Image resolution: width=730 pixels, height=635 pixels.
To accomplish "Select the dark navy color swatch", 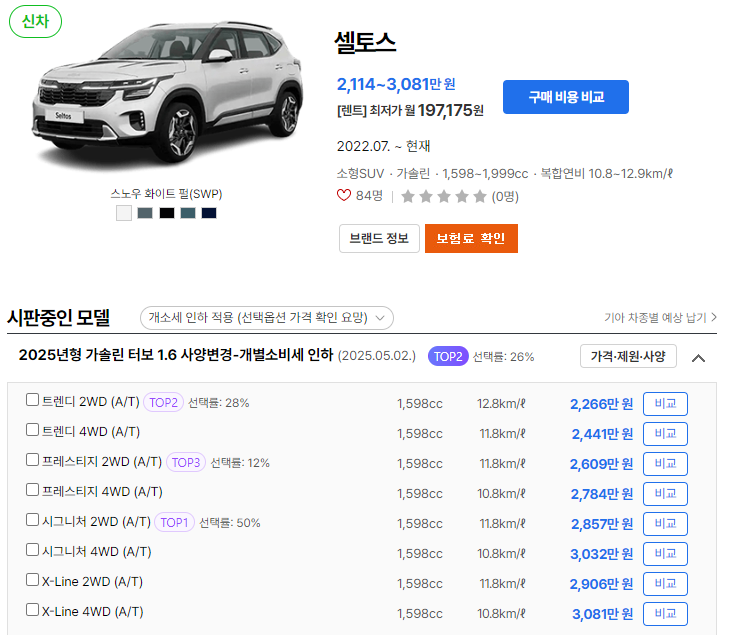I will (x=209, y=213).
